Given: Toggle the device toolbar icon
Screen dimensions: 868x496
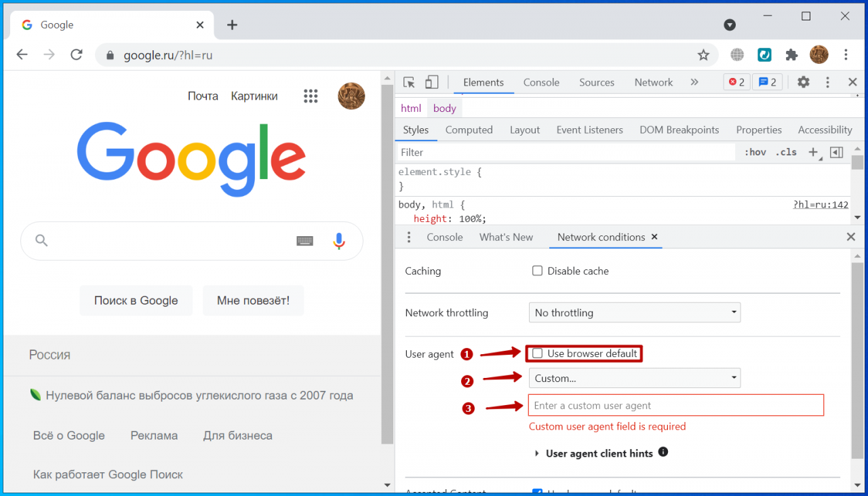Looking at the screenshot, I should tap(432, 82).
